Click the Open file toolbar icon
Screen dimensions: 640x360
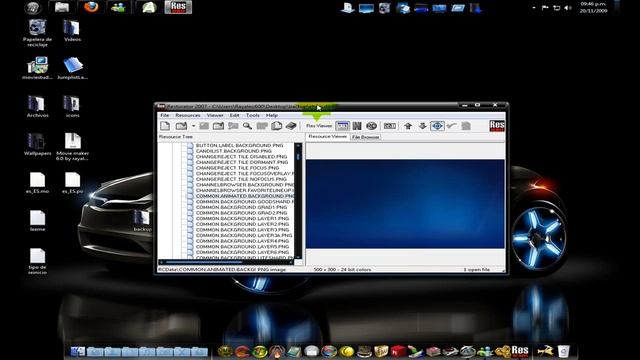tap(181, 126)
